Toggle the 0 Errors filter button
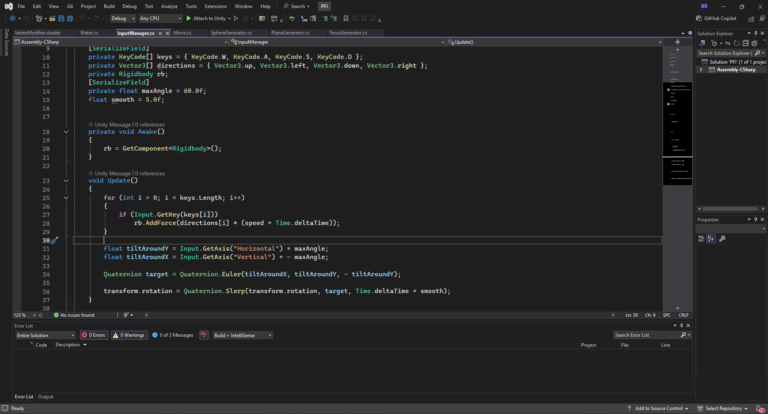This screenshot has height=414, width=768. point(94,335)
